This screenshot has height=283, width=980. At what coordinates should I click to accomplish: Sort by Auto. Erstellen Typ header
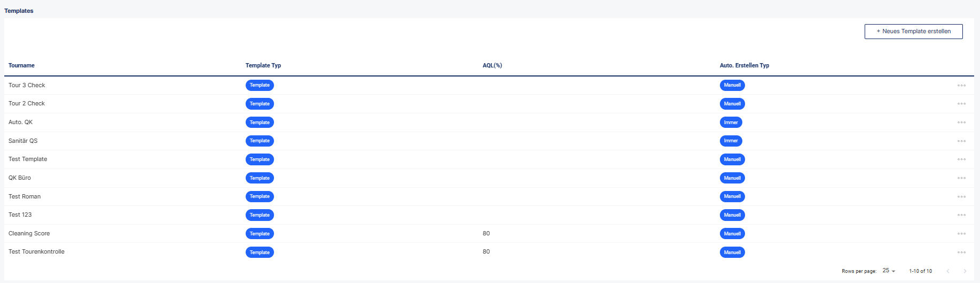[744, 65]
